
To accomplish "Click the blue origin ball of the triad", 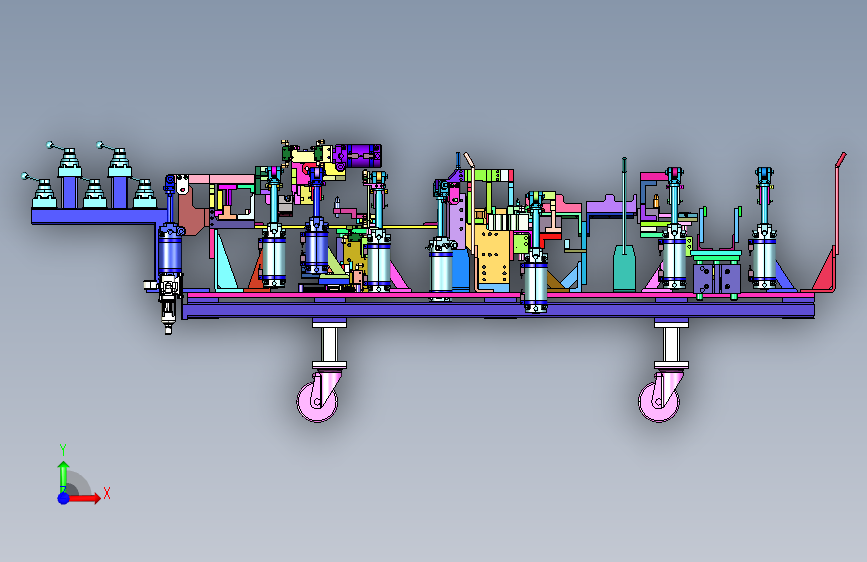I will pyautogui.click(x=64, y=498).
